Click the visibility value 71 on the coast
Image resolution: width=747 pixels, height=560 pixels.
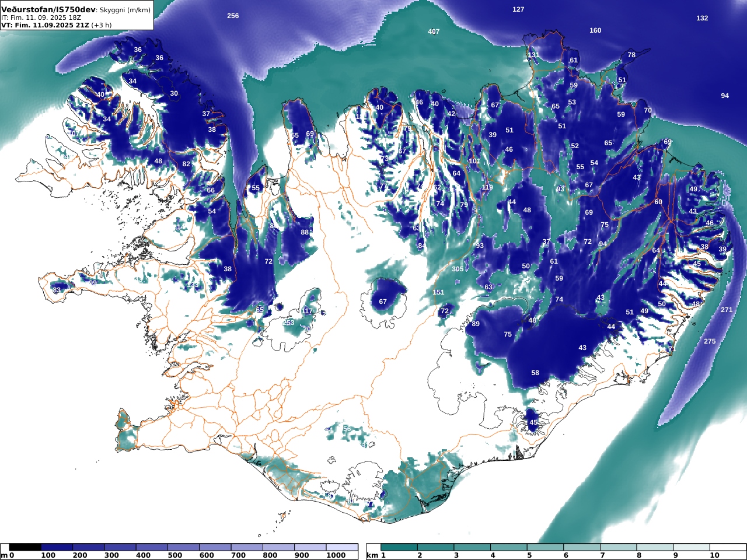pyautogui.click(x=671, y=349)
